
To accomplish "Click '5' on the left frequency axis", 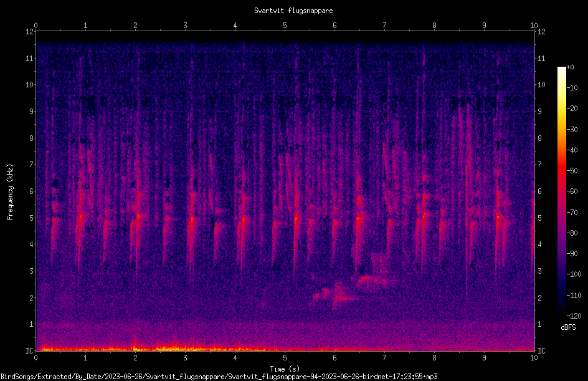I will [32, 218].
